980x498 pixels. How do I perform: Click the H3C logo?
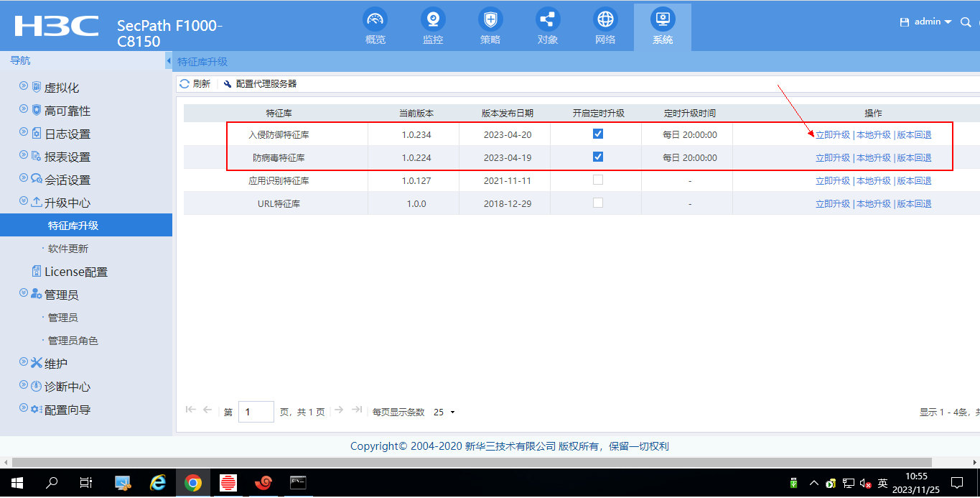[x=57, y=26]
